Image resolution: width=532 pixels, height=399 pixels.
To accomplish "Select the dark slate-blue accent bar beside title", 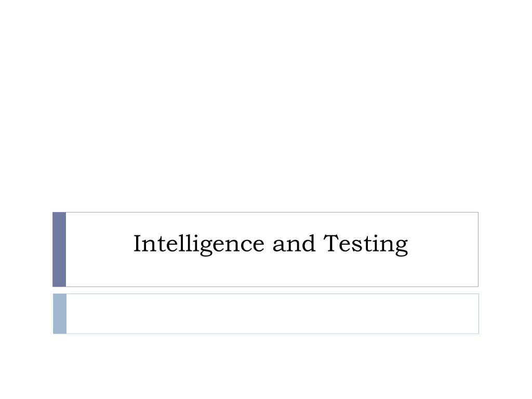I will pos(59,249).
